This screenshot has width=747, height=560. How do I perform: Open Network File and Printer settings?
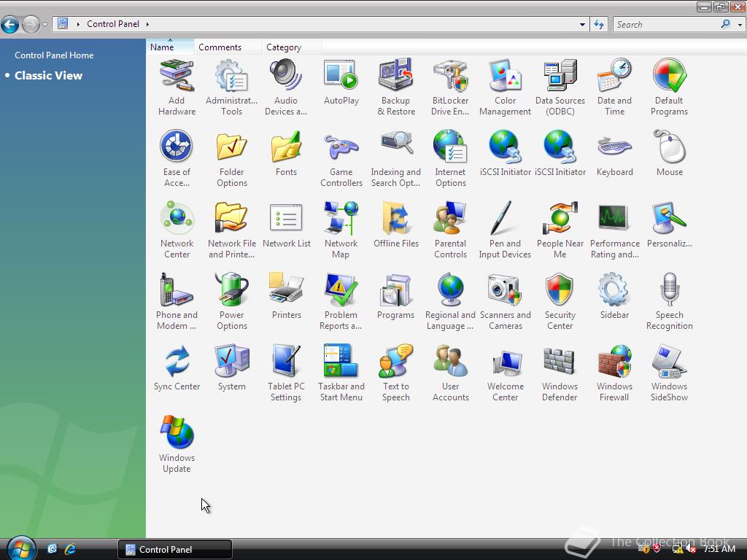(231, 230)
